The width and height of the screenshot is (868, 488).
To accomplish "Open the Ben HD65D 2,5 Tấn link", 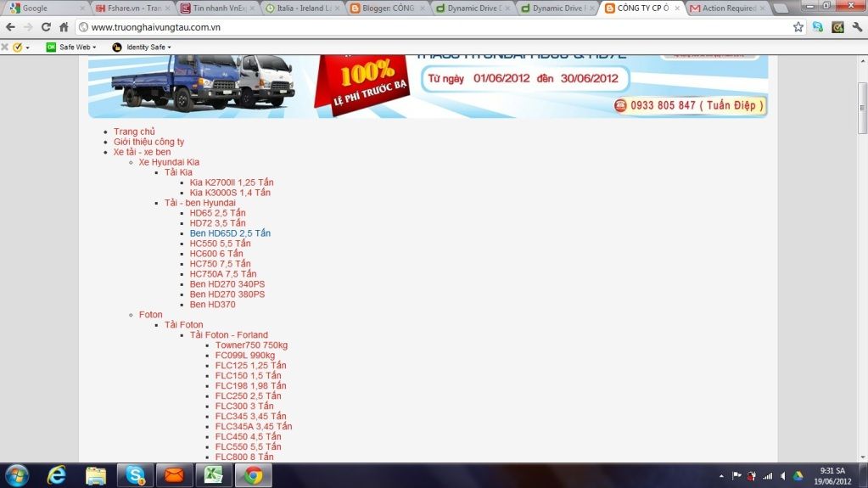I will click(x=230, y=233).
